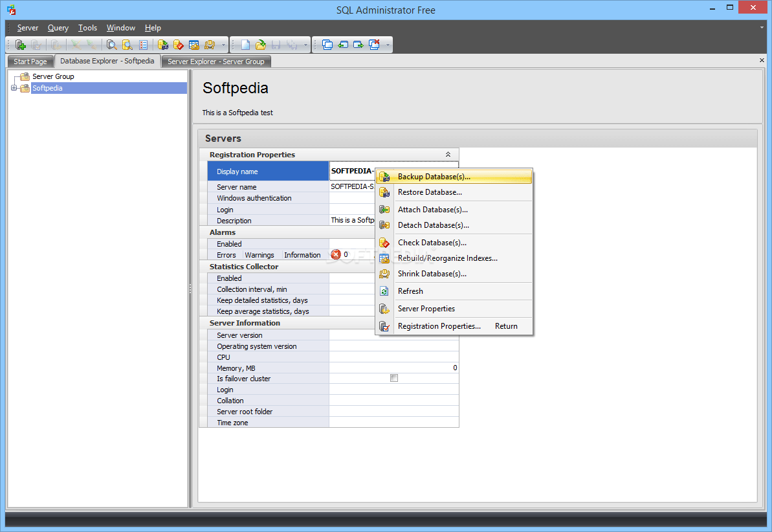Open the Server menu

28,28
